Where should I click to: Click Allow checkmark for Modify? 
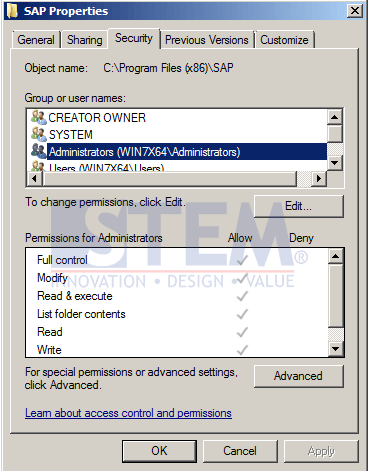click(242, 278)
